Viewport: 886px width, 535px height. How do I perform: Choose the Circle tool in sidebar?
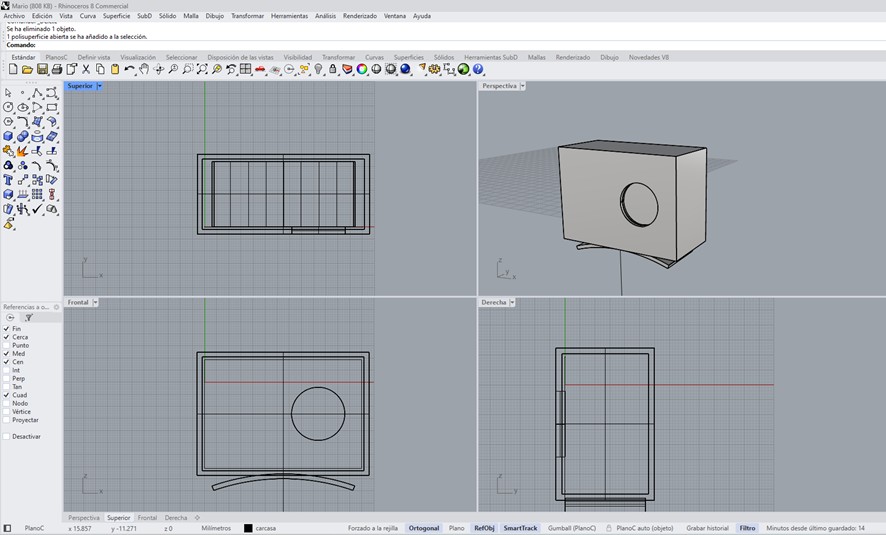pos(9,108)
